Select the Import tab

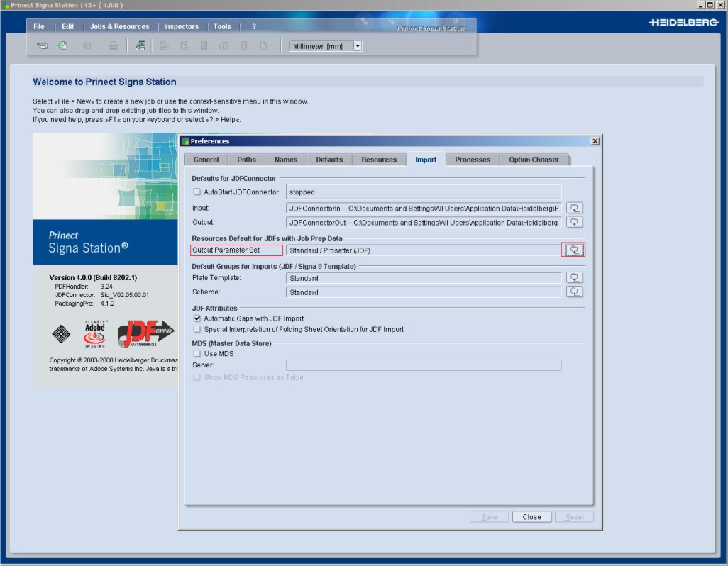(426, 160)
